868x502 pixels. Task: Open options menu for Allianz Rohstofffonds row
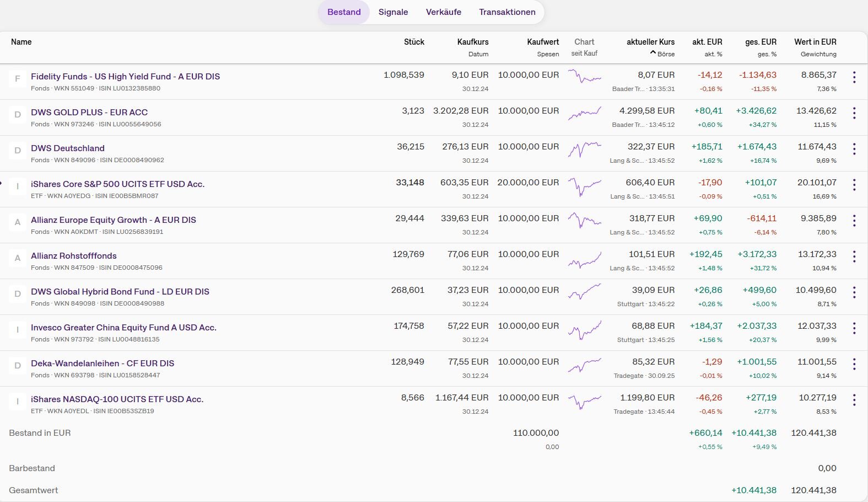(854, 257)
